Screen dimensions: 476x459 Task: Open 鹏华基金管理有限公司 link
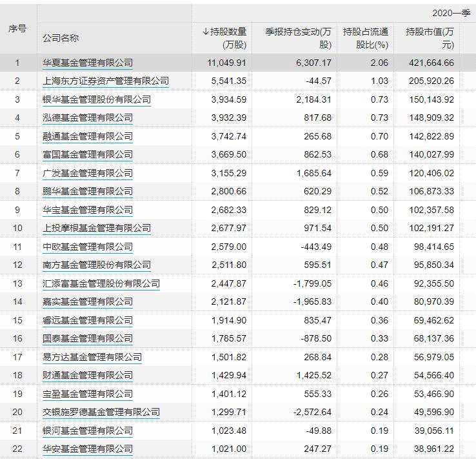pyautogui.click(x=88, y=191)
